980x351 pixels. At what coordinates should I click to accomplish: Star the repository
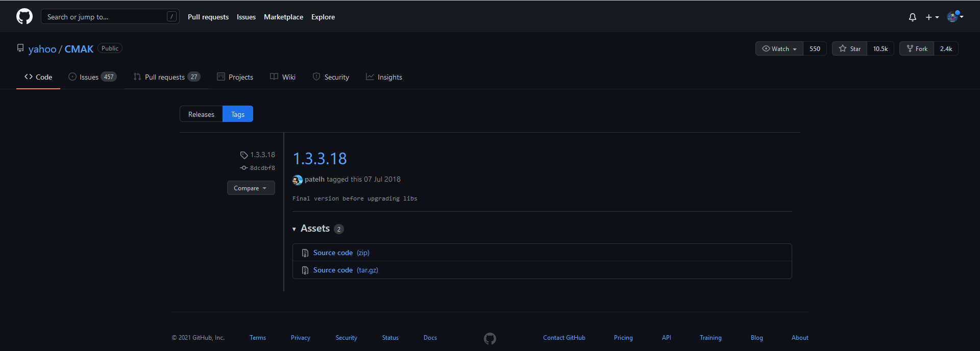[849, 49]
